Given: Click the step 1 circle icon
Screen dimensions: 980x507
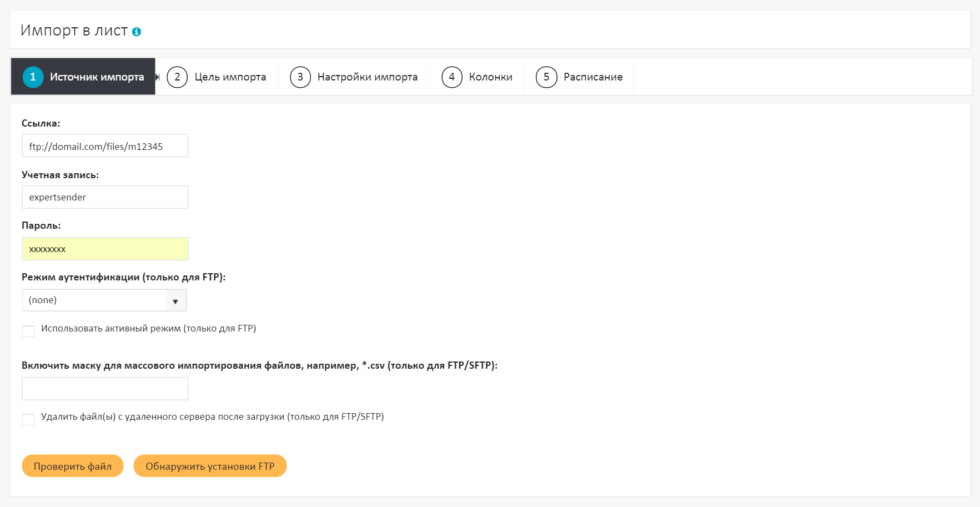Looking at the screenshot, I should tap(33, 77).
